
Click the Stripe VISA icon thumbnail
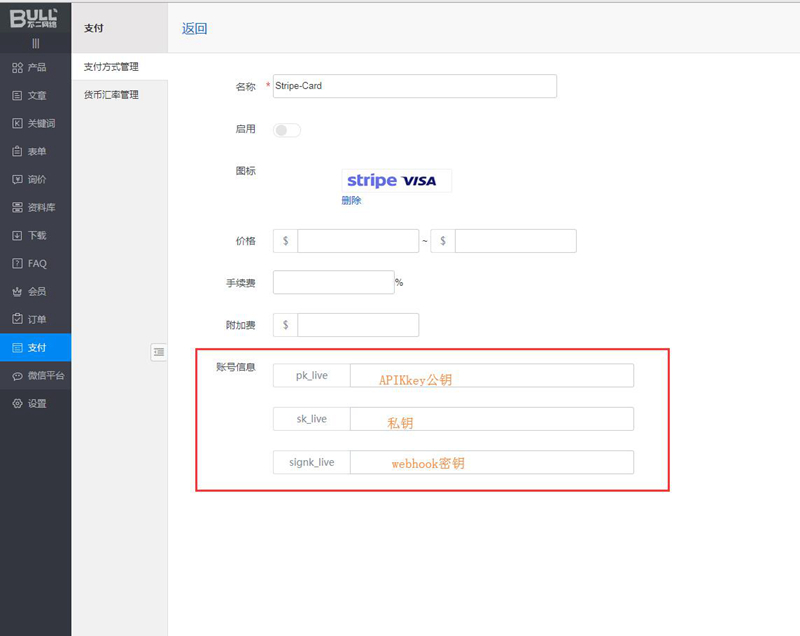(391, 181)
